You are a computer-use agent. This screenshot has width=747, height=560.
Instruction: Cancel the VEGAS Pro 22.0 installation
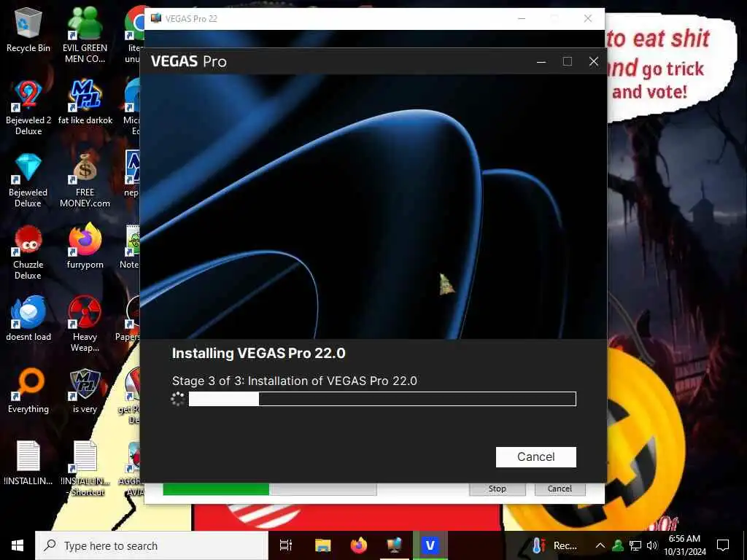point(535,456)
